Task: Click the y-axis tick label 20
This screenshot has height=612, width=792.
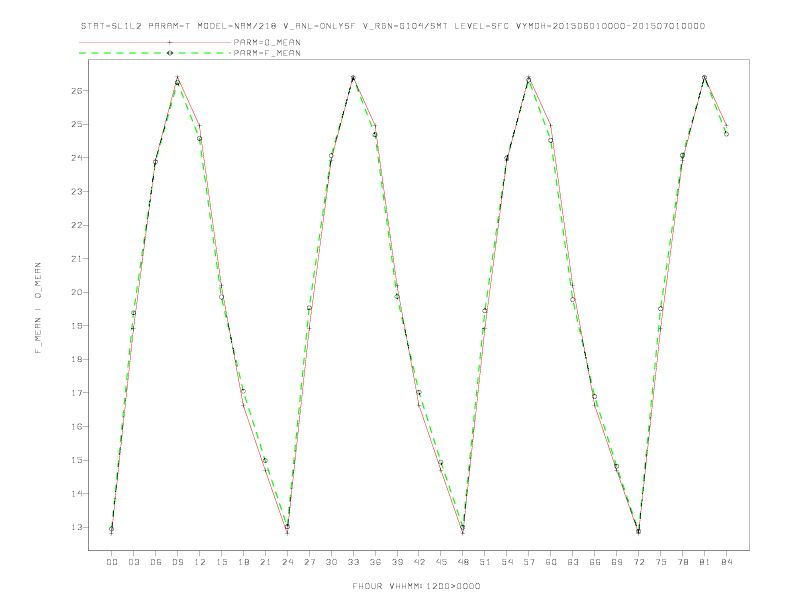Action: point(77,292)
